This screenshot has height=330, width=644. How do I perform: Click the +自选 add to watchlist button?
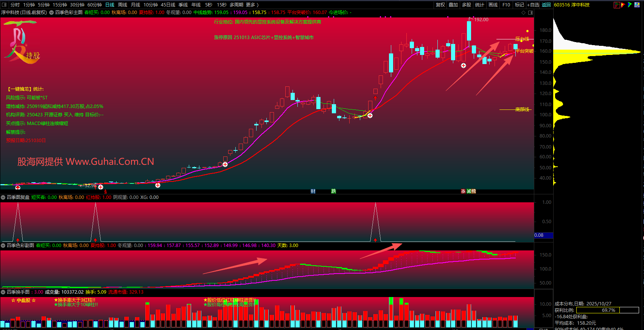click(533, 5)
